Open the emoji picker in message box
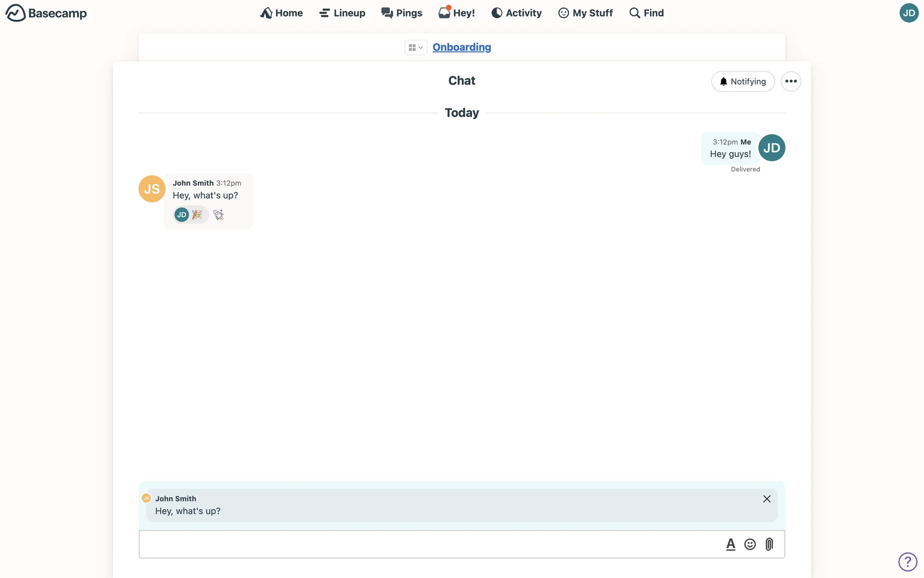Image resolution: width=924 pixels, height=578 pixels. (x=750, y=544)
